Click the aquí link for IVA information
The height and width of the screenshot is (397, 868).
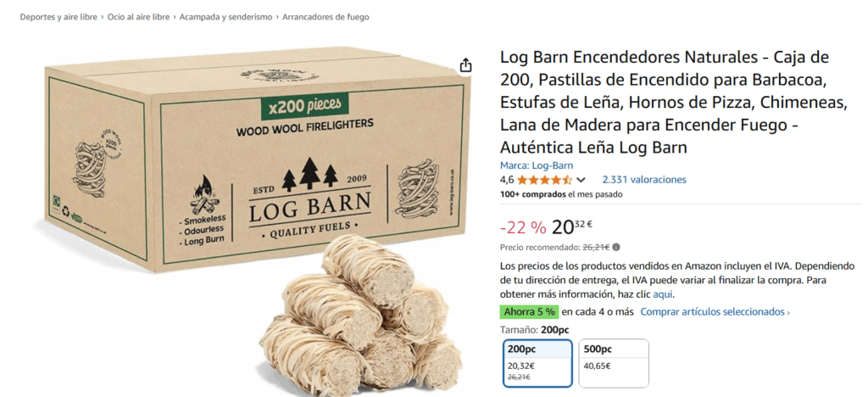pos(663,294)
